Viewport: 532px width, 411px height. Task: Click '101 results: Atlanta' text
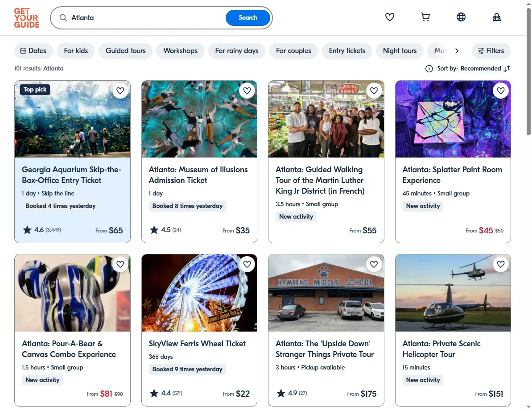pos(39,69)
